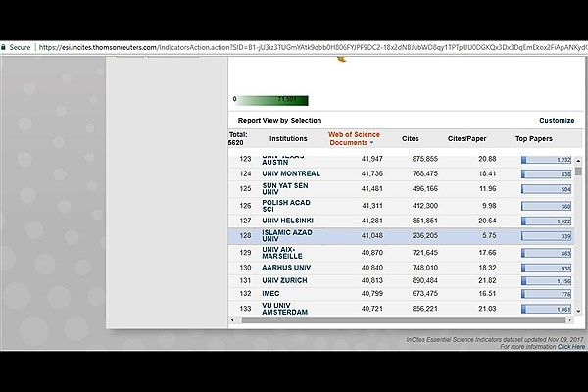Viewport: 588px width, 392px height.
Task: Select the ISLAMIC AZAD UNIV row
Action: click(x=284, y=236)
